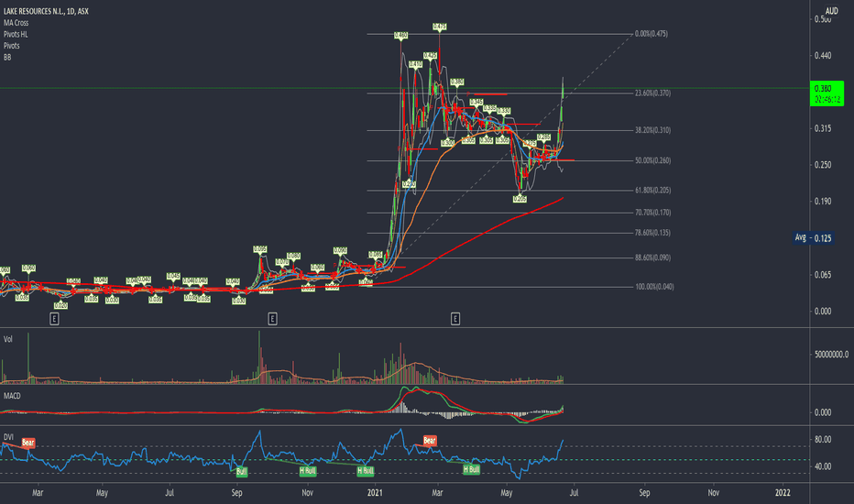The width and height of the screenshot is (854, 504).
Task: Click the H Bull tag just before 2021
Action: click(x=366, y=470)
